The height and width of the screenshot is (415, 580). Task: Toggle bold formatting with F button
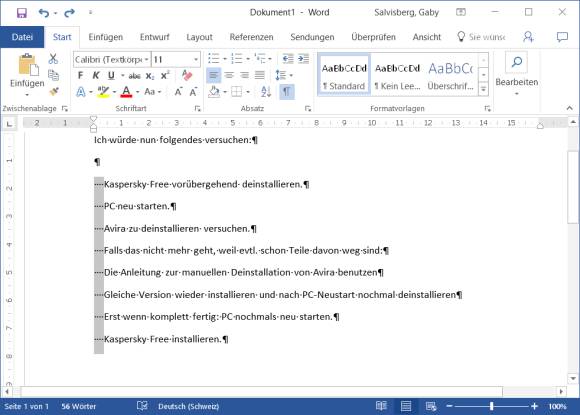(x=80, y=76)
